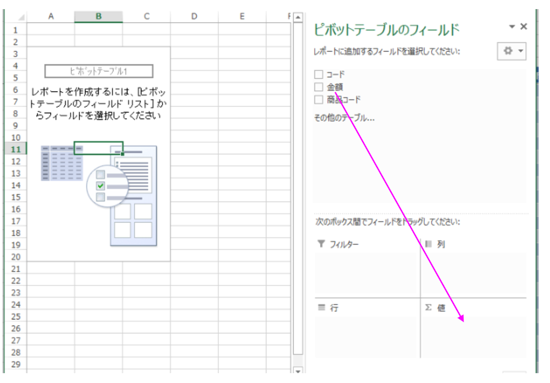This screenshot has height=383, width=550.
Task: Select row 25 header
Action: (x=16, y=316)
